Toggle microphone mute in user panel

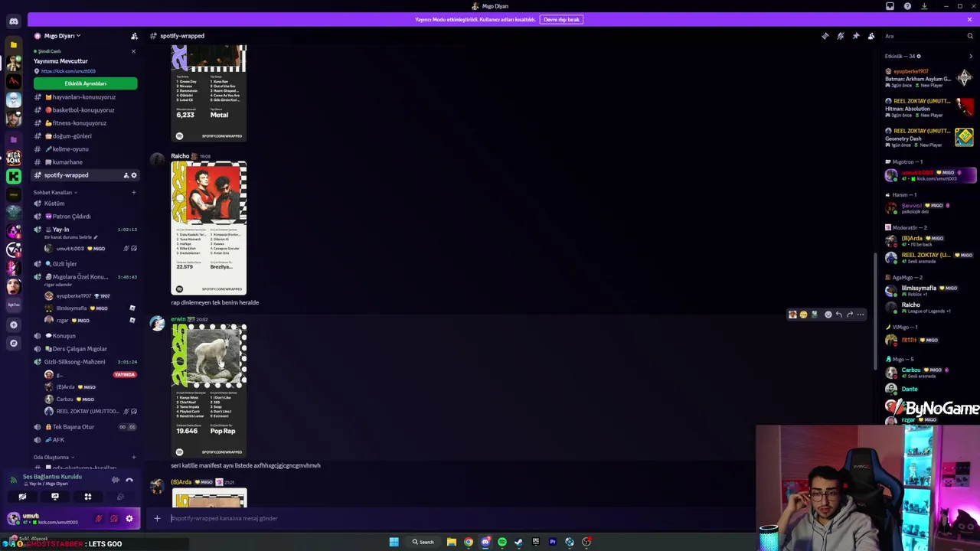click(x=99, y=519)
